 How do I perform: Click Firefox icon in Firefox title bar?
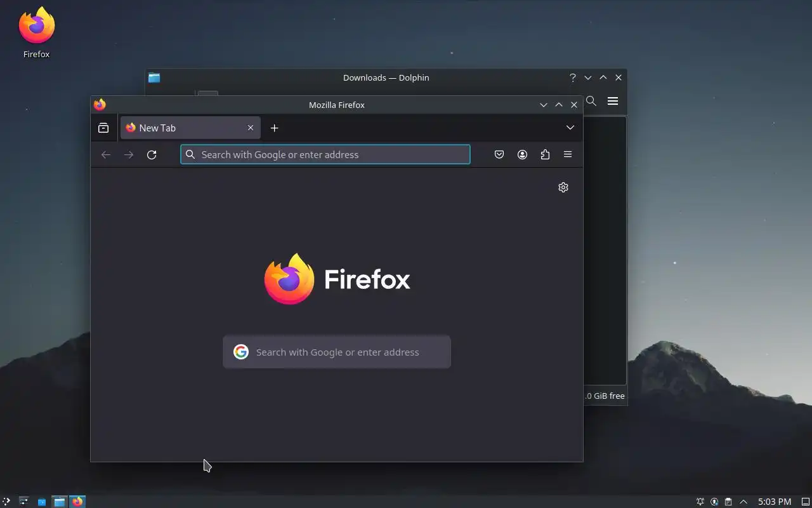[100, 105]
